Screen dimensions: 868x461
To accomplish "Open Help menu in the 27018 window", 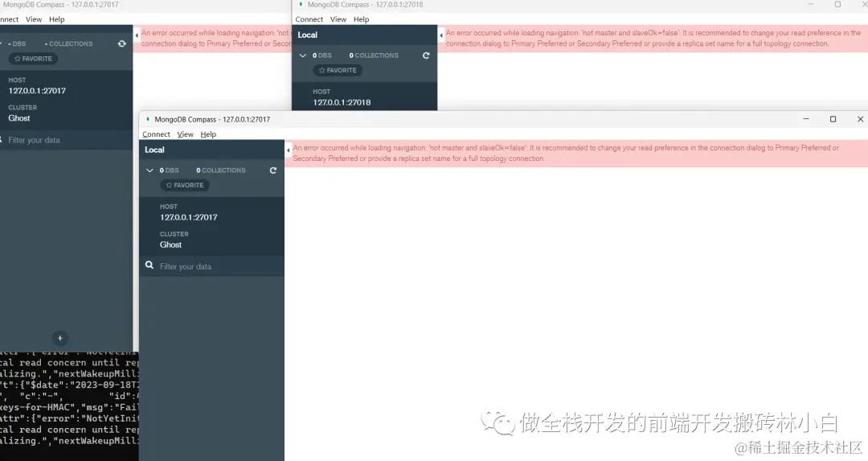I will click(x=361, y=19).
